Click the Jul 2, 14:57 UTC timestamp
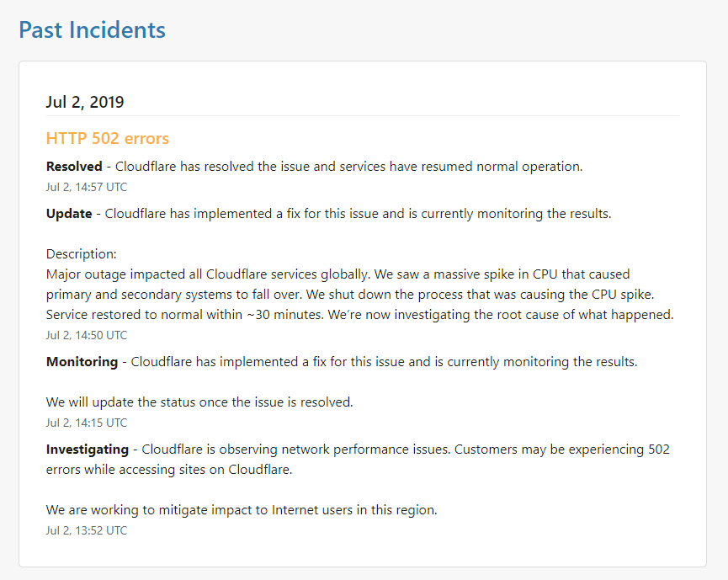This screenshot has width=728, height=580. (x=87, y=187)
